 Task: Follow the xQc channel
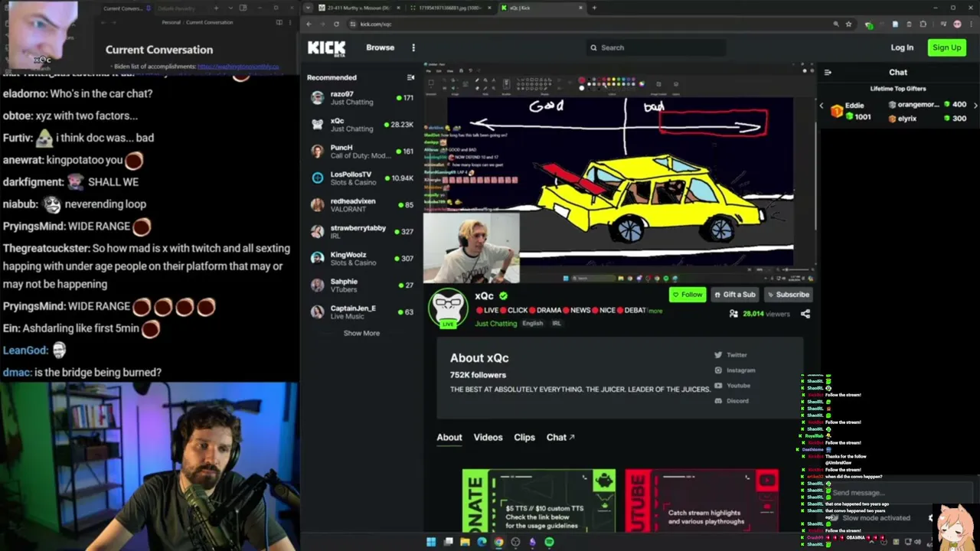click(x=687, y=295)
